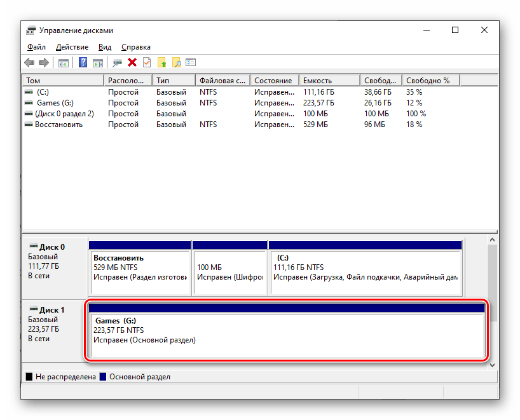The width and height of the screenshot is (520, 420).
Task: Open the Вид menu
Action: [x=105, y=47]
